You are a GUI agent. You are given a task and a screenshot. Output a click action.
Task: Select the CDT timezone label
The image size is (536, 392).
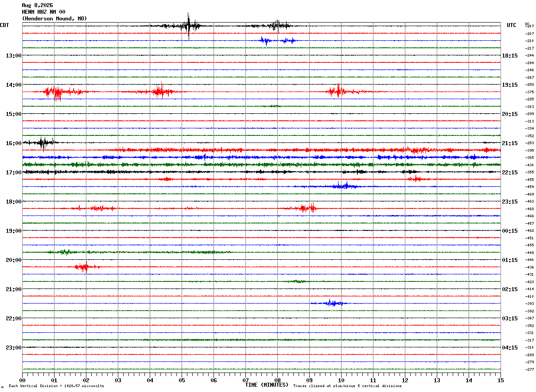pos(4,25)
